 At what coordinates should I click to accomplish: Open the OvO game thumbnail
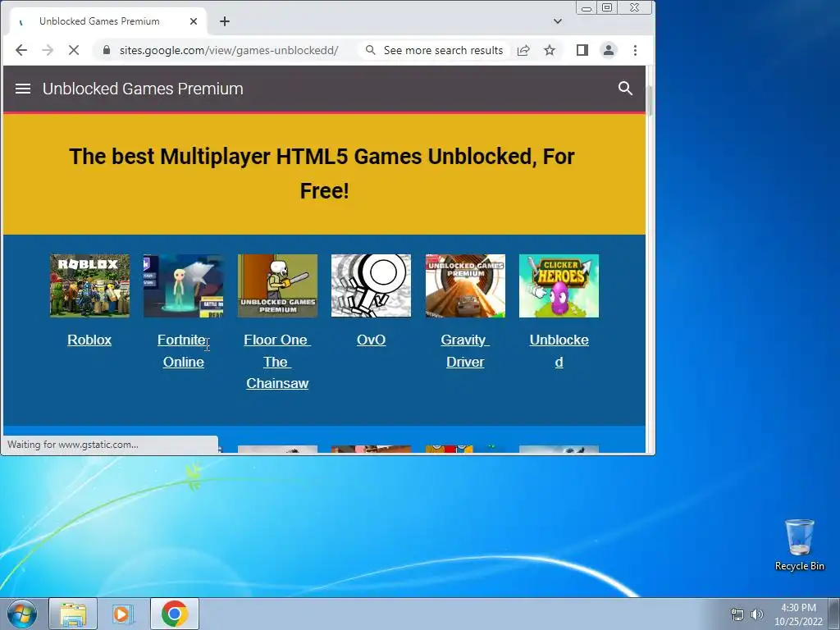pos(372,285)
